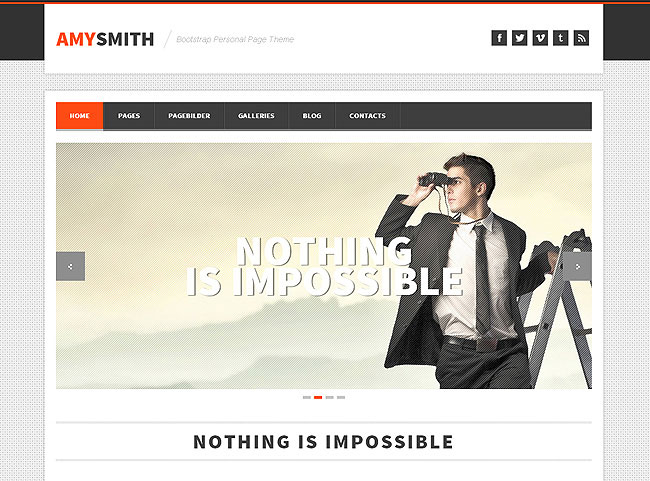Click the Nothing Is Impossible section heading
Viewport: 650px width, 481px height.
[x=323, y=442]
